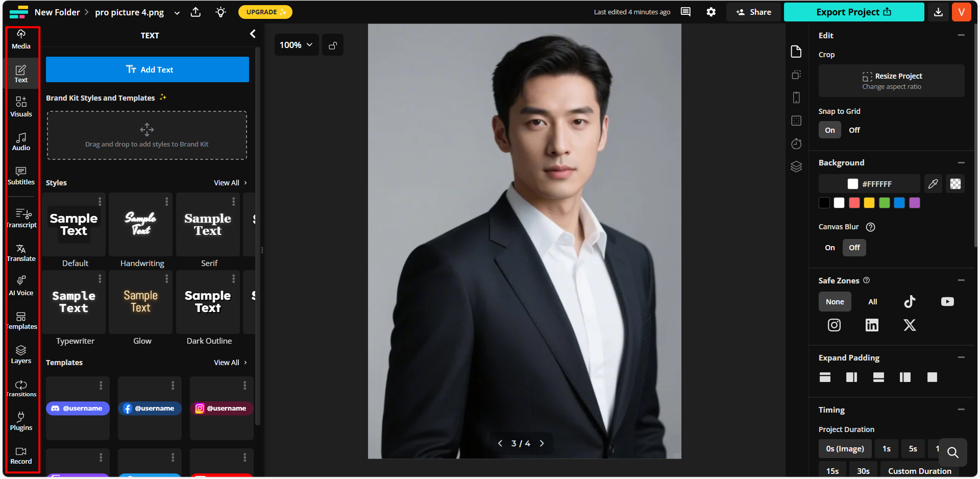This screenshot has height=479, width=980.
Task: Collapse the Timing section
Action: [x=961, y=410]
